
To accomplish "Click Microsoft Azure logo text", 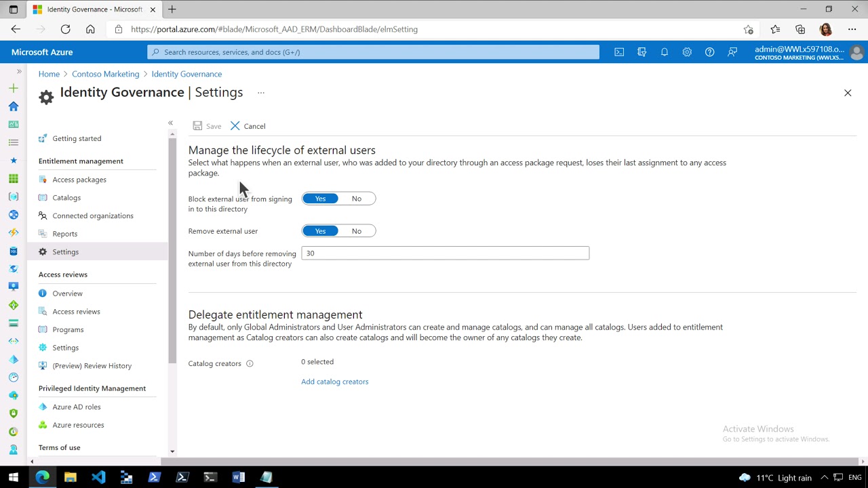I will pyautogui.click(x=42, y=52).
